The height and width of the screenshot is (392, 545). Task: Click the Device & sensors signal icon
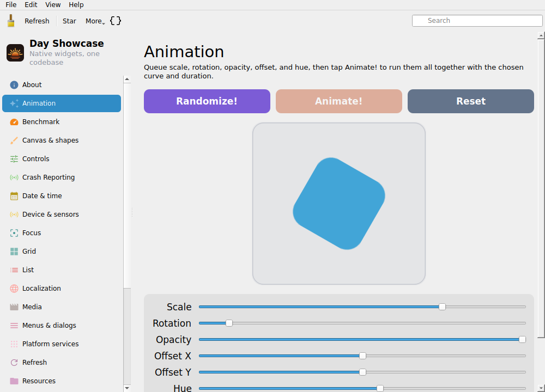click(x=14, y=214)
